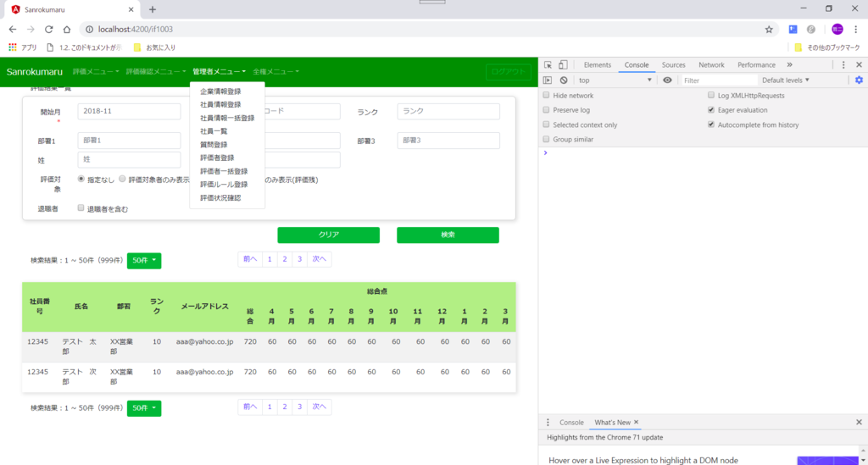Enable Log XMLHttpRequests checkbox

tap(711, 95)
